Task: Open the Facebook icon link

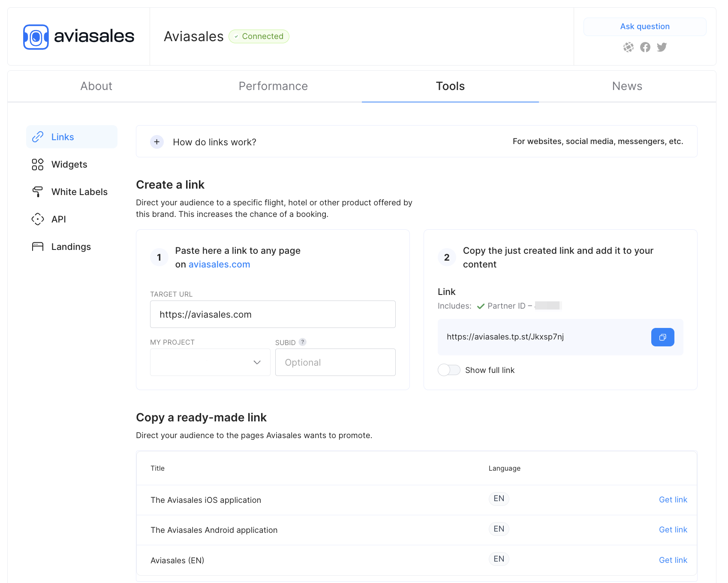Action: [645, 47]
